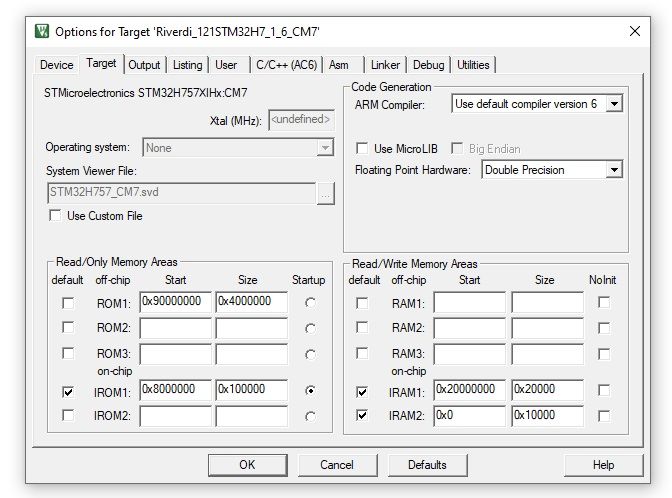This screenshot has width=672, height=498.
Task: Select the IROM2 Startup radio button
Action: 310,416
